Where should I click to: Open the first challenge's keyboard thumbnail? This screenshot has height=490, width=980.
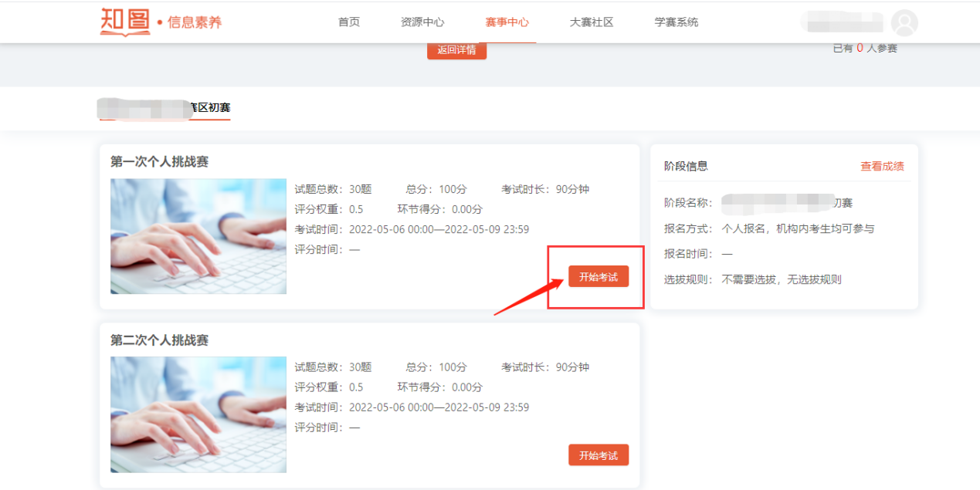[198, 236]
